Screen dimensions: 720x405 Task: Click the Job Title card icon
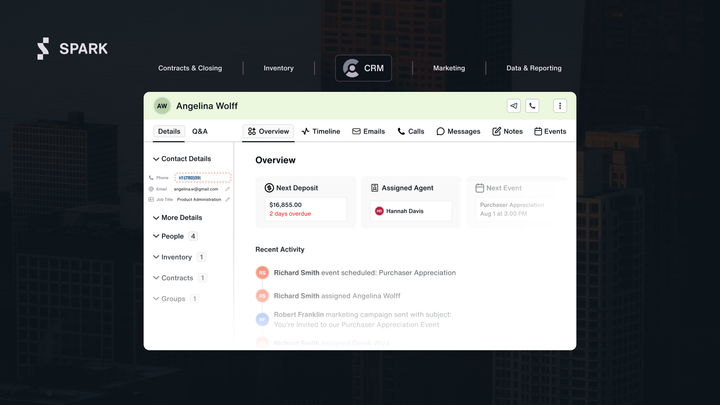coord(151,199)
